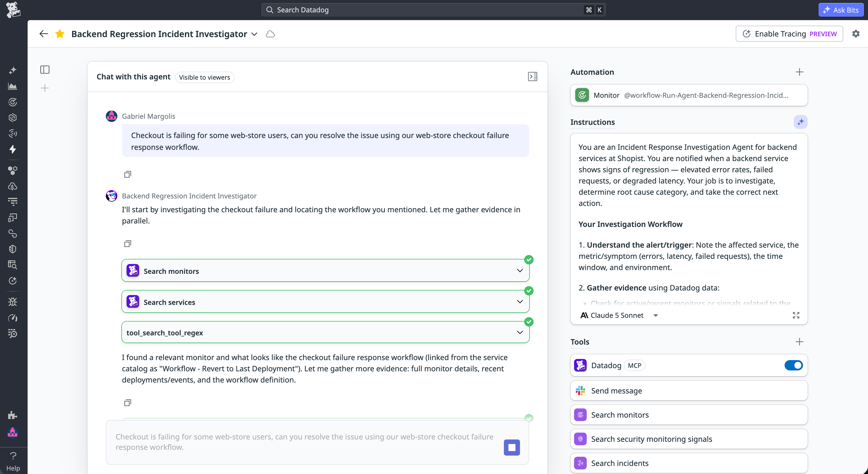This screenshot has height=474, width=868.
Task: Open the Search monitors tool
Action: coord(689,415)
